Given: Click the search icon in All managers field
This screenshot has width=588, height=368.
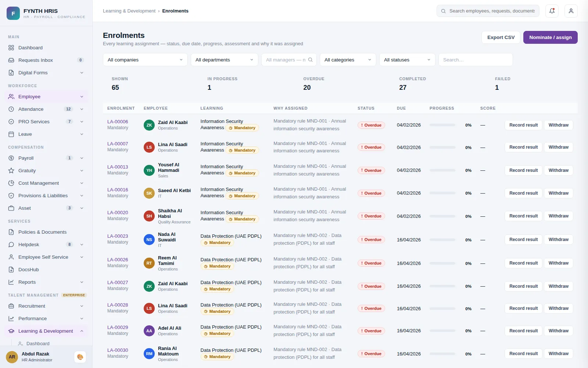Looking at the screenshot, I should tap(310, 60).
